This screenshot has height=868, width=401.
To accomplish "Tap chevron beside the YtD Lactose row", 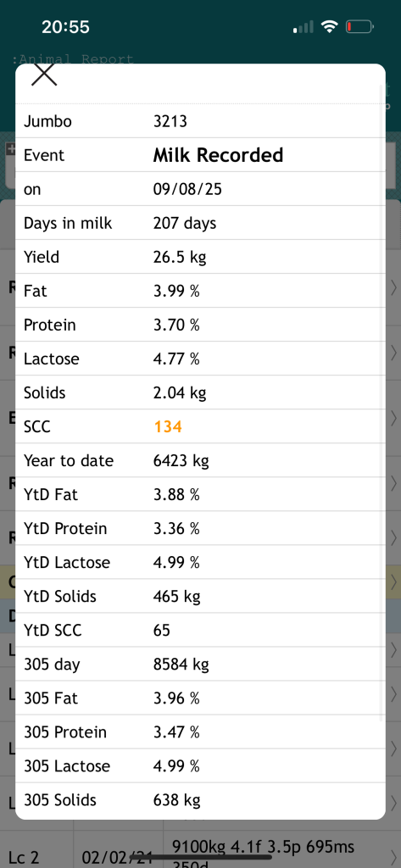I will tap(394, 581).
